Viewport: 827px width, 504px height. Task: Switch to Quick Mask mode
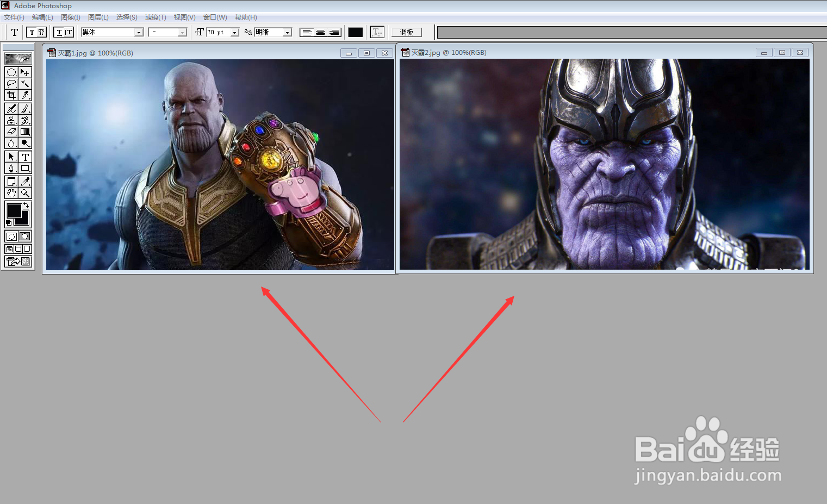(x=25, y=237)
